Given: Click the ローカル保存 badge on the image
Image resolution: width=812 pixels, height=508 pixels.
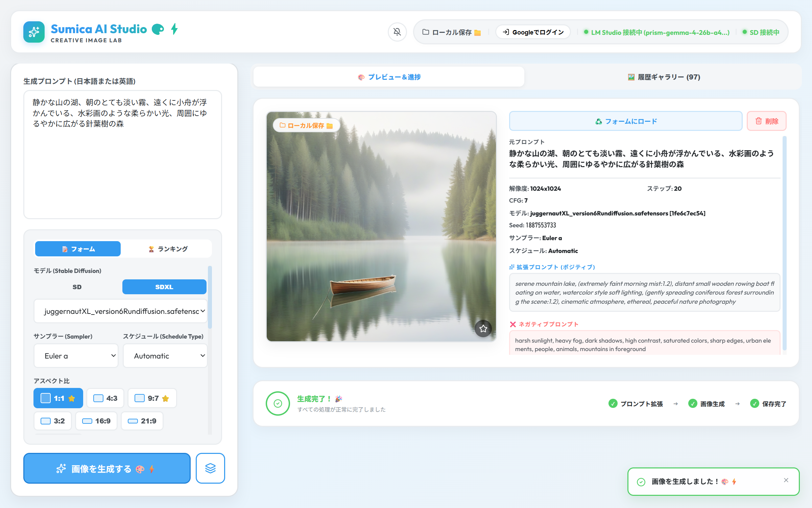Looking at the screenshot, I should coord(306,125).
